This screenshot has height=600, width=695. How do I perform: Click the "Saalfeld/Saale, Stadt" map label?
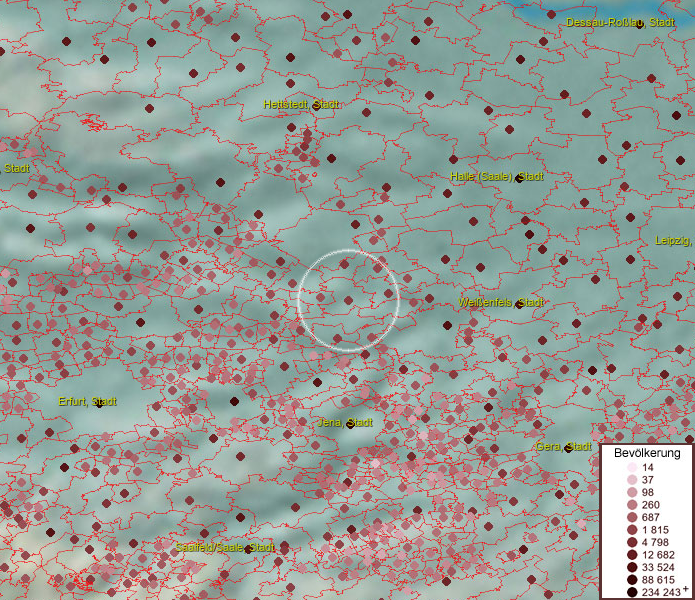point(225,547)
